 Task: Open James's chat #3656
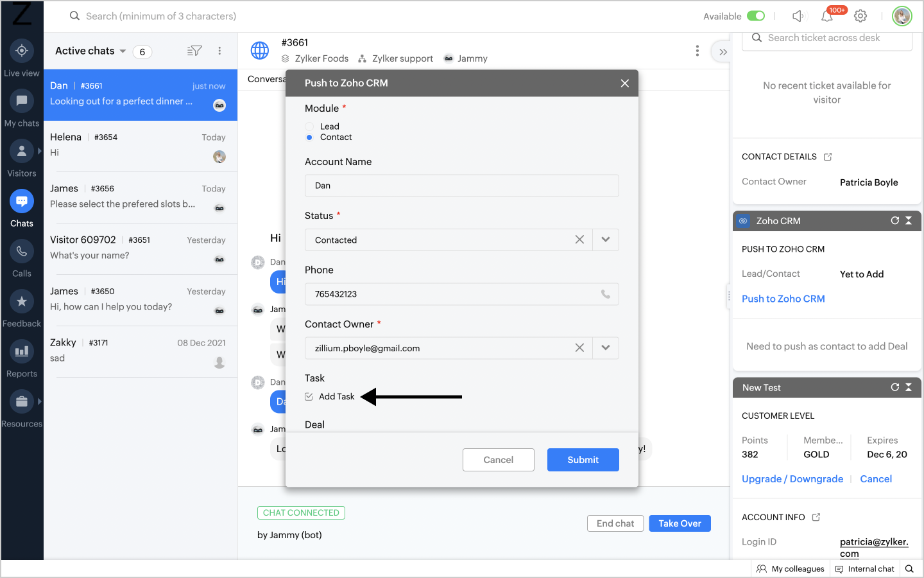tap(141, 198)
